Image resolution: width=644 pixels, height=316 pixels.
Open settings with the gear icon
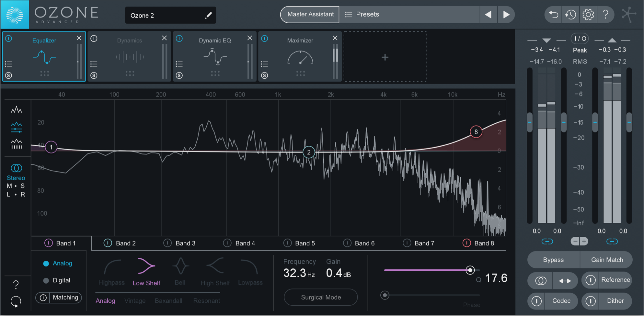(588, 15)
